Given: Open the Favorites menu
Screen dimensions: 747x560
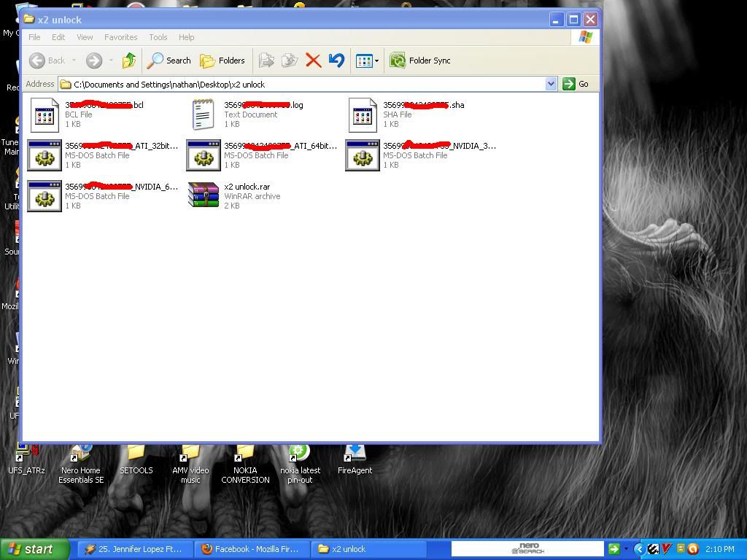Looking at the screenshot, I should [x=120, y=37].
